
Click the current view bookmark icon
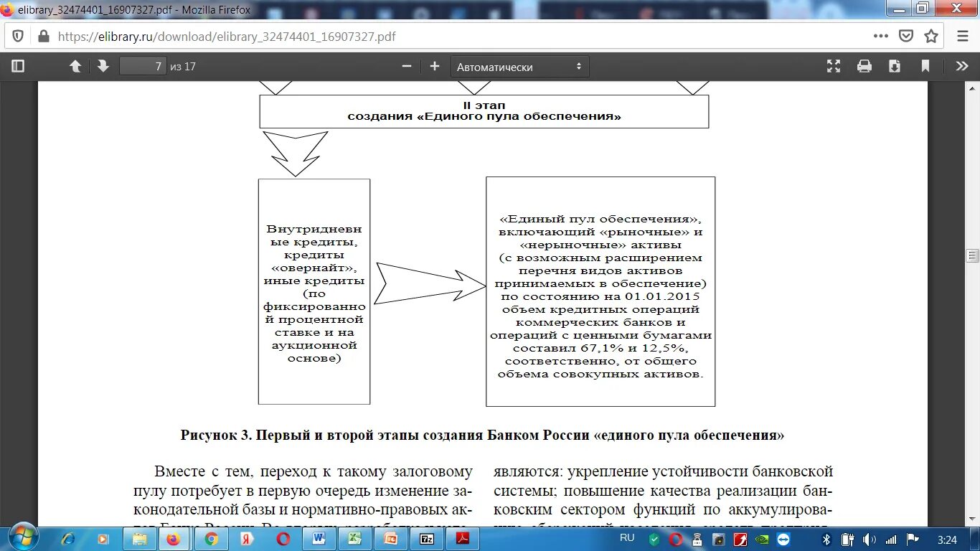coord(925,66)
